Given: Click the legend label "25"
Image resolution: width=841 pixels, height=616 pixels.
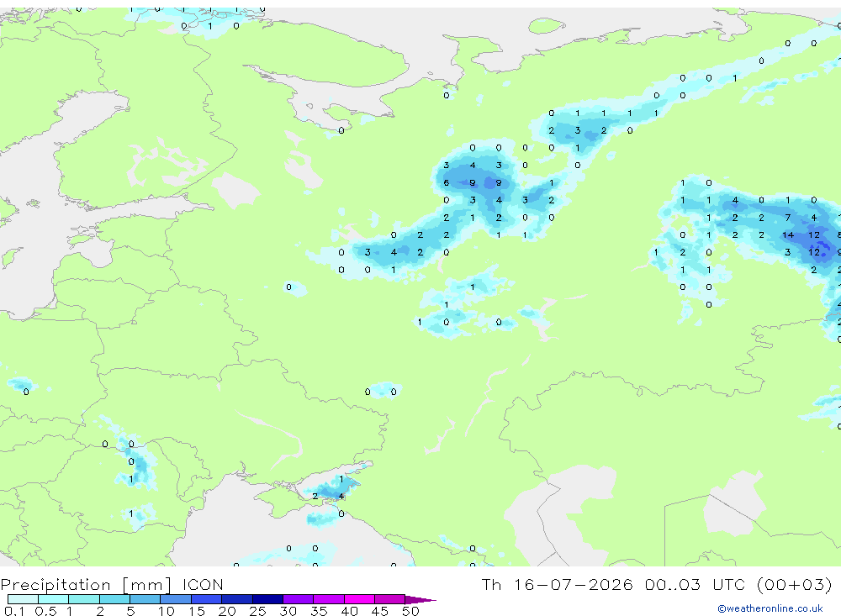Looking at the screenshot, I should [257, 611].
